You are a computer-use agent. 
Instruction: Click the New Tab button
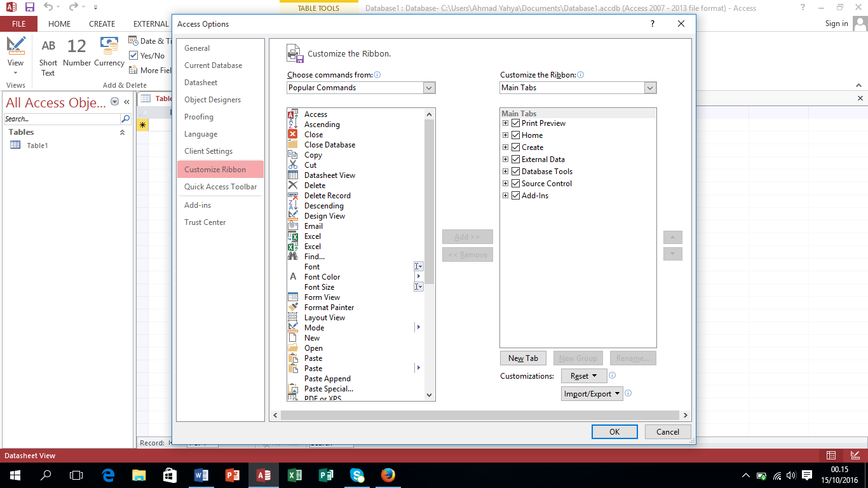tap(523, 358)
